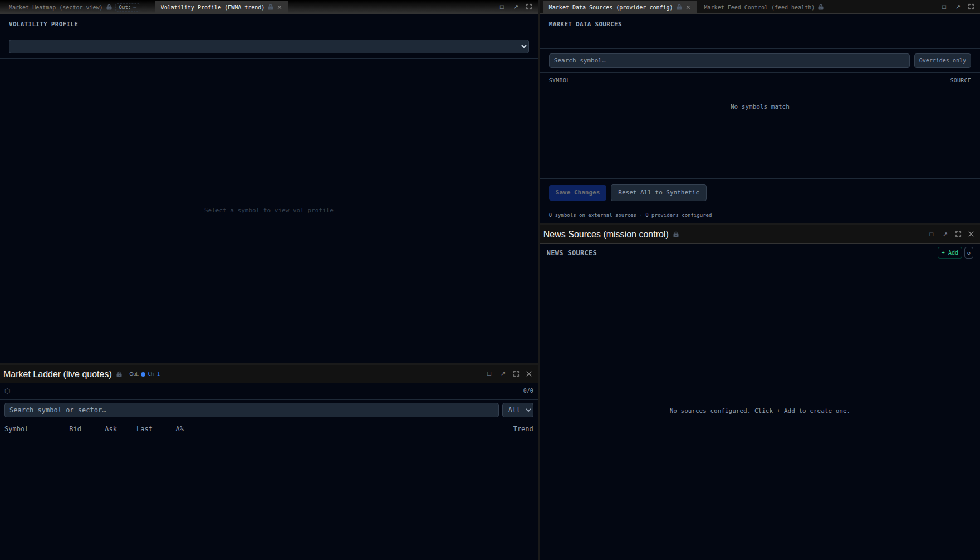
Task: Sort Market Ladder by Last column
Action: pos(144,429)
